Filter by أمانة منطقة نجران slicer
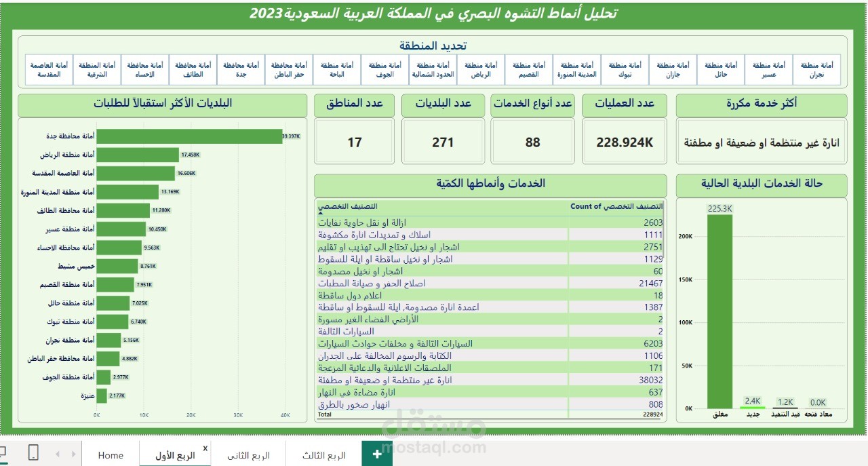This screenshot has width=868, height=466. point(816,70)
